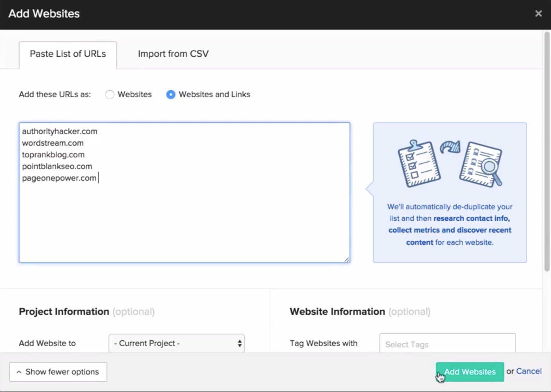Screen dimensions: 551x392
Task: Click the dialog vertical scrollbar
Action: pos(547,151)
